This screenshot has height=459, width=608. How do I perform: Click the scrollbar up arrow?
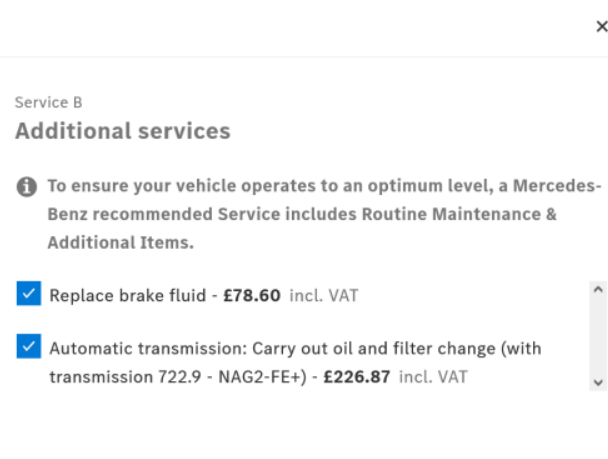(x=598, y=288)
